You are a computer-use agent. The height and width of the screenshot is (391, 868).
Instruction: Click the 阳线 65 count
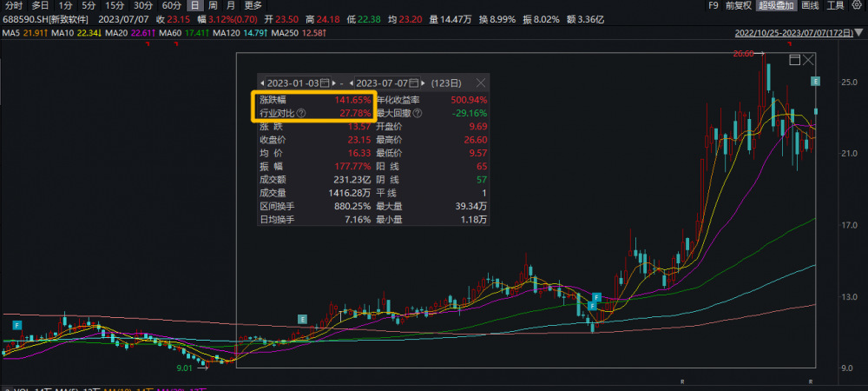click(x=482, y=166)
